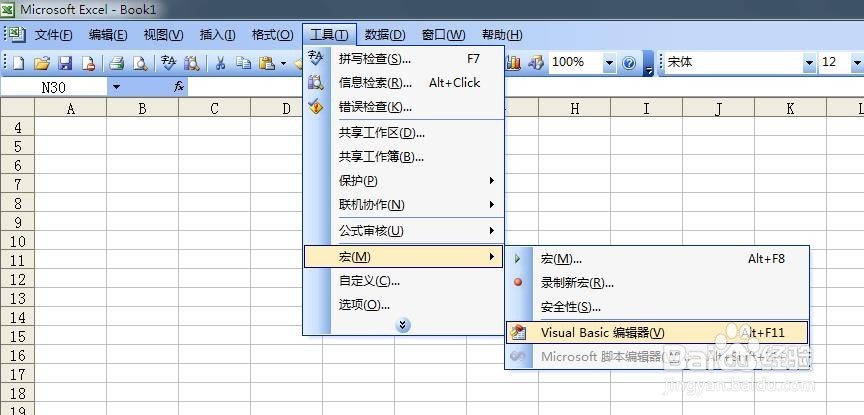Click the font size field showing 12
This screenshot has height=415, width=864.
click(835, 62)
